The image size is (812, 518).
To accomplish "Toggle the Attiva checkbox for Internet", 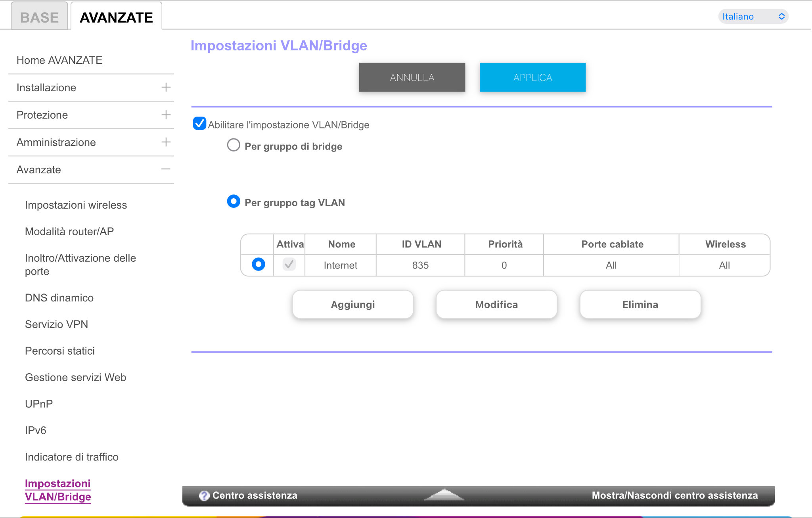I will 289,265.
